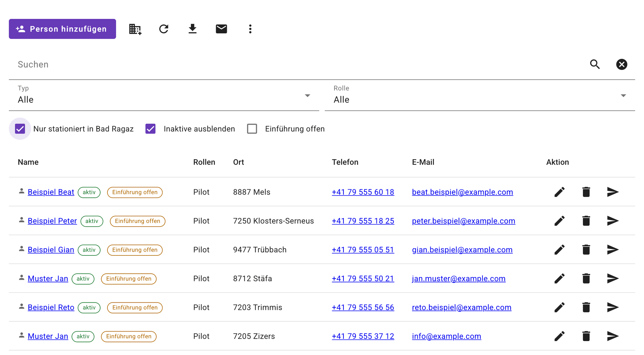Download the list via download icon
Image resolution: width=644 pixels, height=355 pixels.
coord(193,29)
